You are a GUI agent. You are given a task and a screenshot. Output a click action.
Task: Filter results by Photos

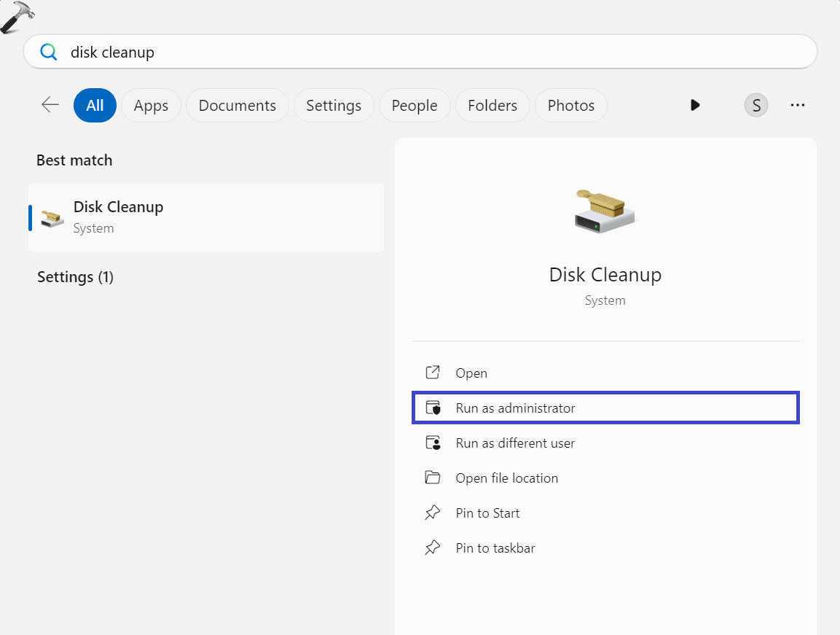[570, 106]
